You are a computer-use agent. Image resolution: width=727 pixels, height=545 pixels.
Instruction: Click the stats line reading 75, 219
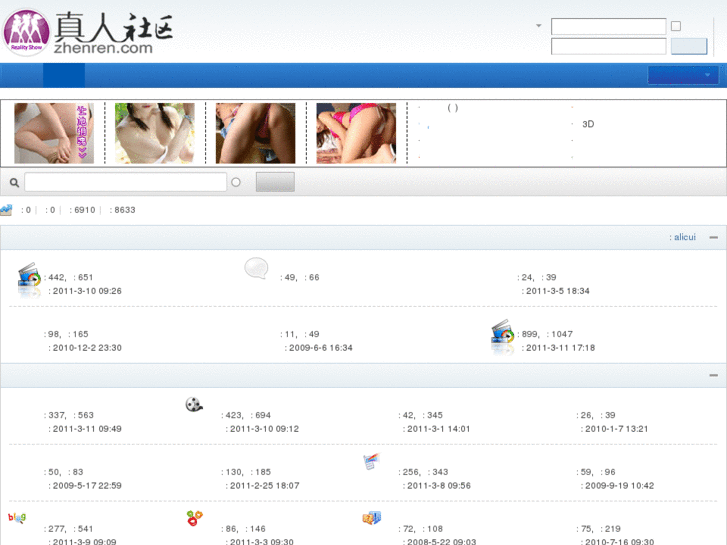(599, 529)
